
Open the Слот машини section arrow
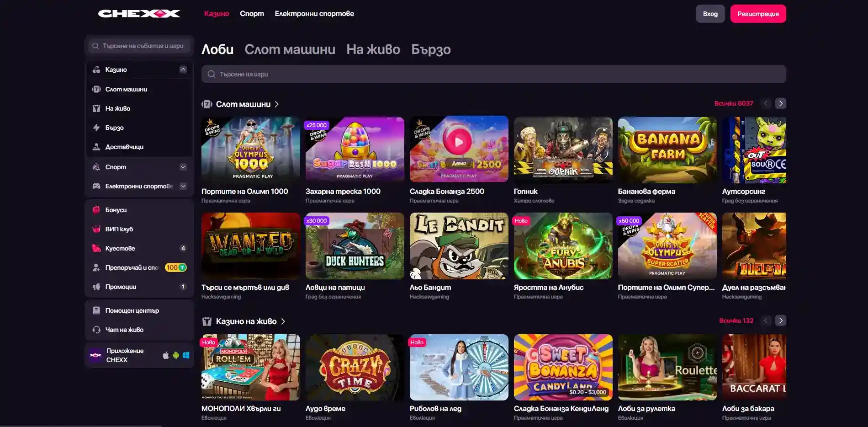pyautogui.click(x=277, y=104)
